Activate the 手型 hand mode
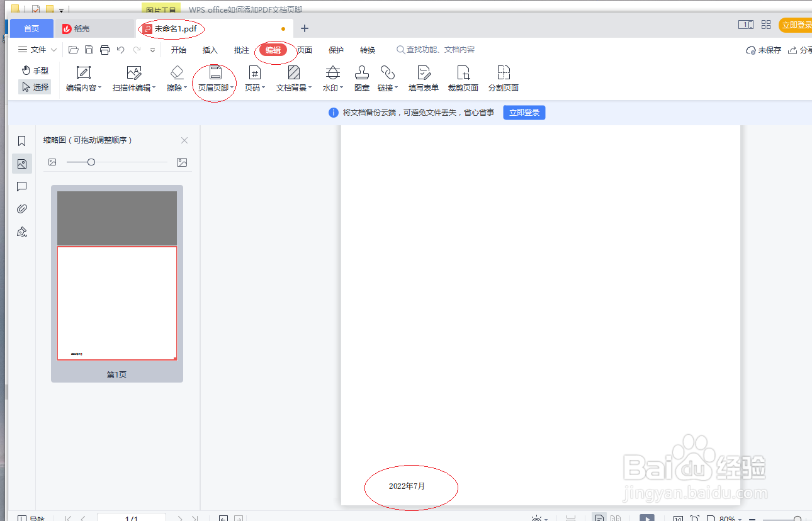 [35, 70]
